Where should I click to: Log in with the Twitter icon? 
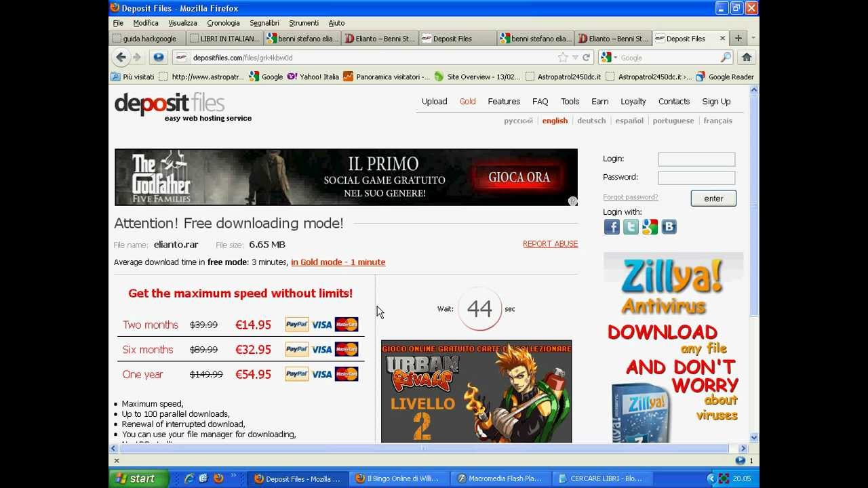(x=631, y=227)
